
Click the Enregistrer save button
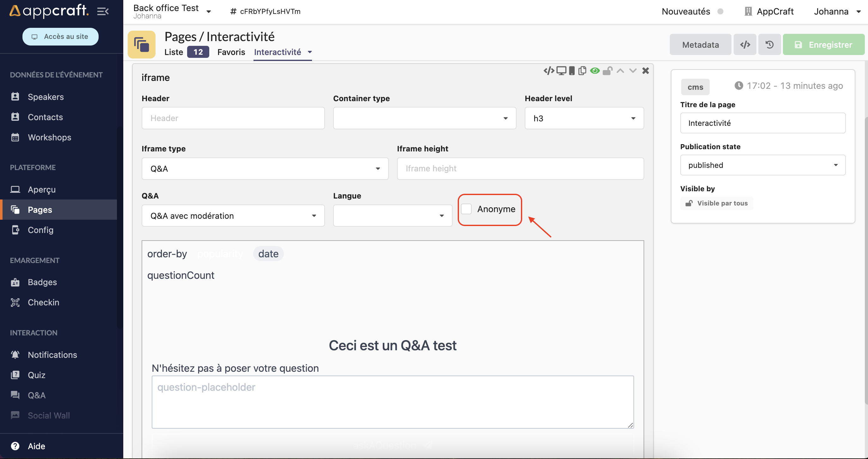click(823, 45)
